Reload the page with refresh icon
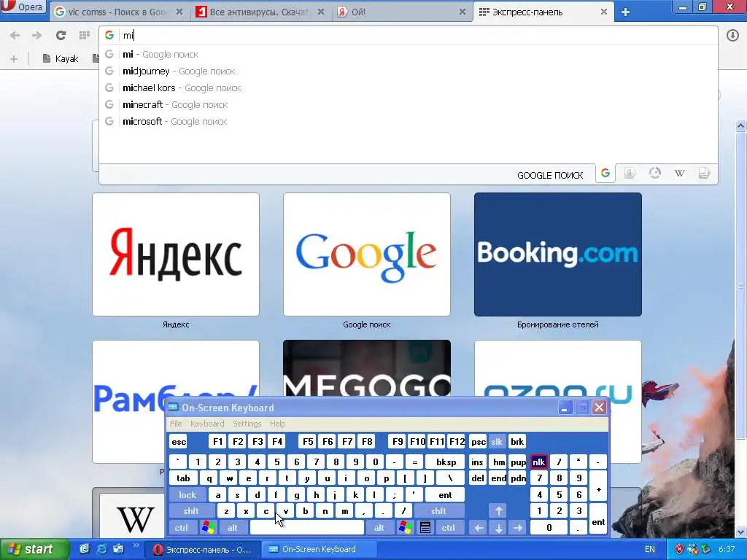747x560 pixels. 61,35
